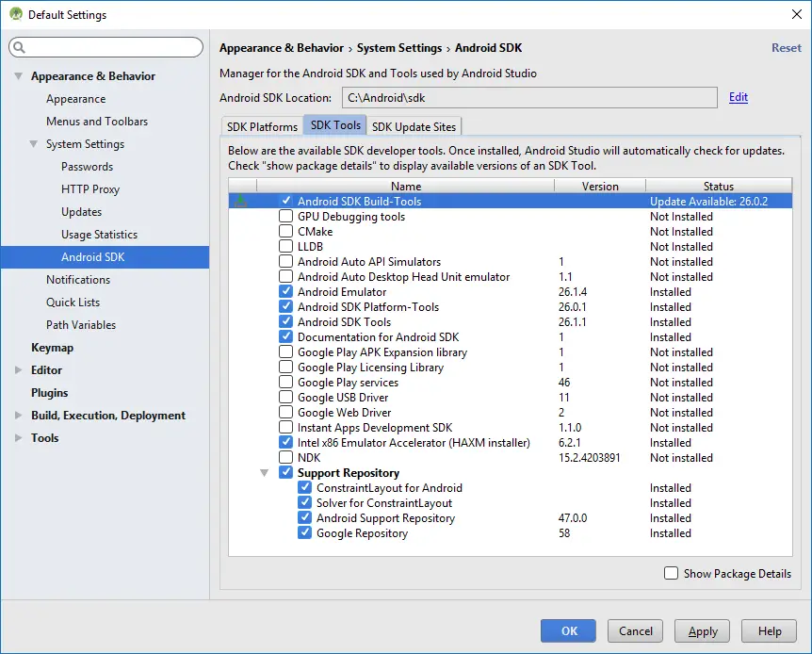
Task: Click the Android SDK Location field
Action: [x=529, y=97]
